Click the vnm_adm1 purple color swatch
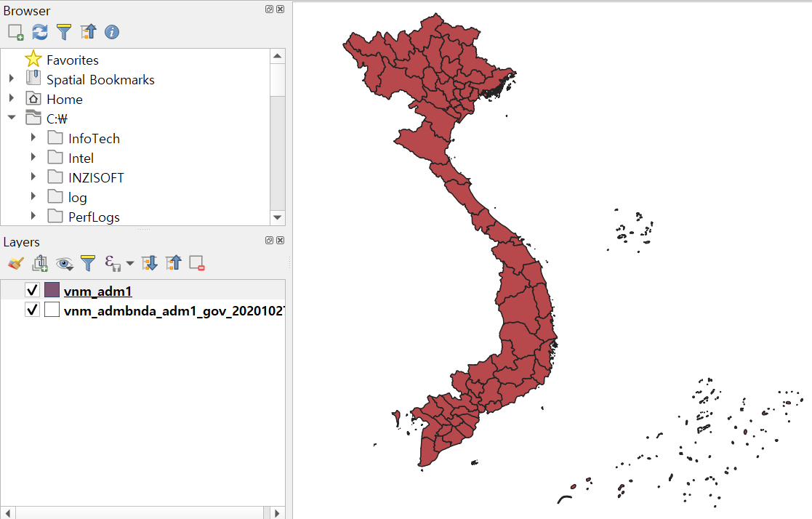 tap(52, 290)
